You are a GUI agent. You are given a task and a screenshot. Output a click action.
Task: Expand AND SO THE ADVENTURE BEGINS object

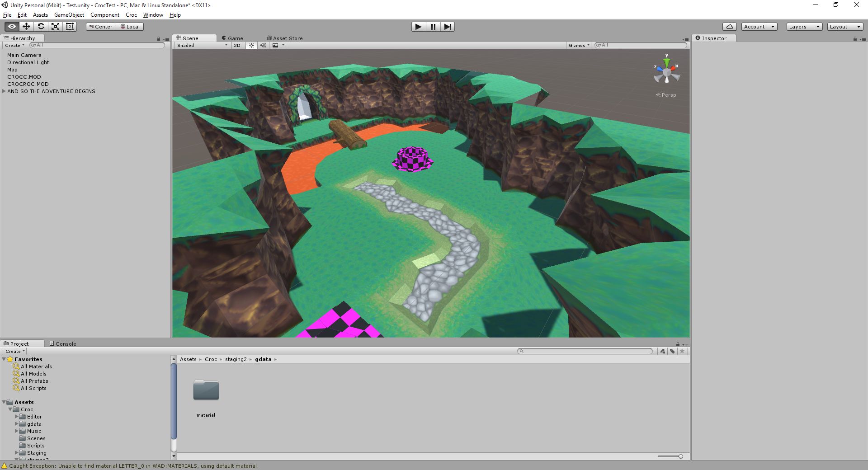point(4,91)
